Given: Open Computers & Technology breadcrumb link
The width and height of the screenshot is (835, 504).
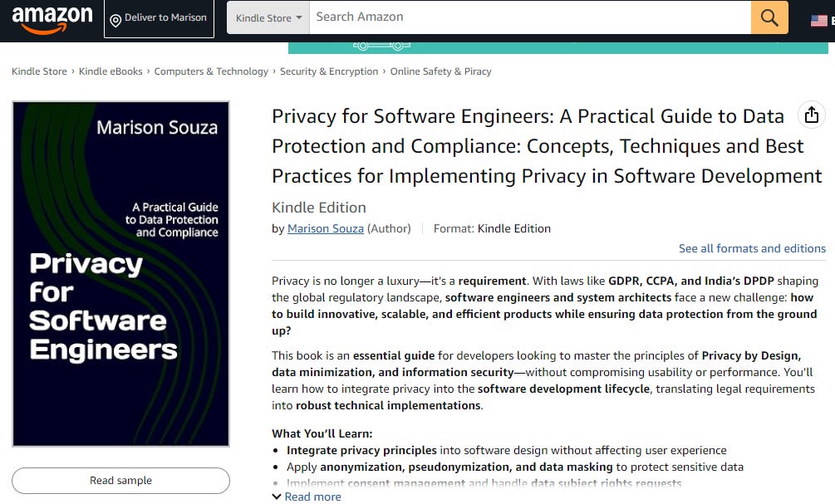Looking at the screenshot, I should 211,71.
